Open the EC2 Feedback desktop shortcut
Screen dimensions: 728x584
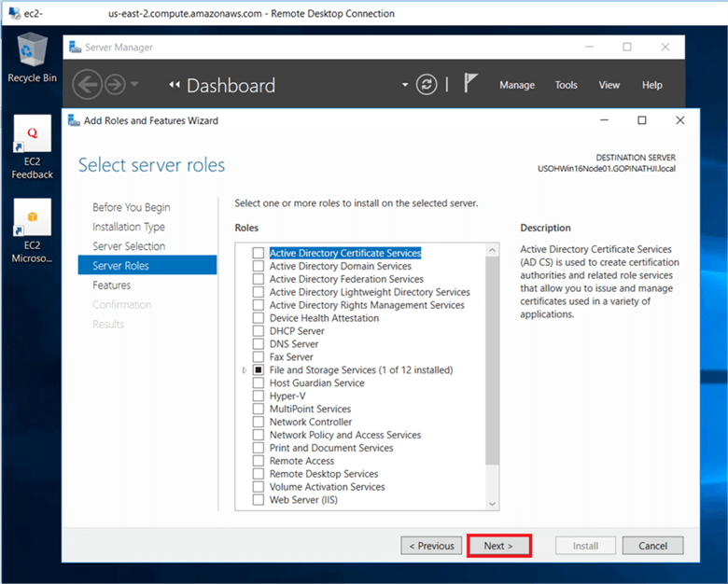(x=32, y=147)
